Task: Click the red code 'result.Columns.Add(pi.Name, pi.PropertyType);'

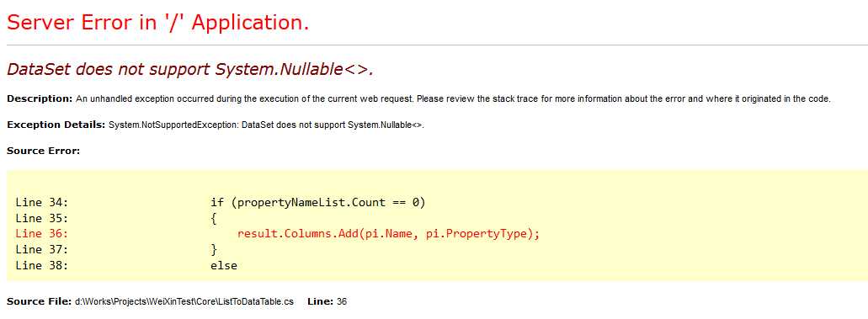Action: coord(388,234)
